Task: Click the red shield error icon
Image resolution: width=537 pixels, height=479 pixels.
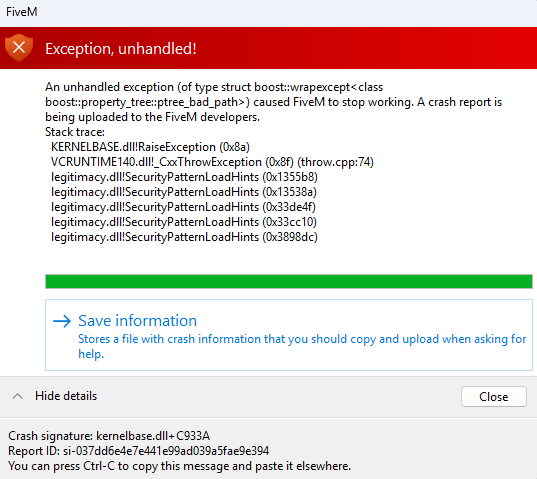Action: click(19, 48)
